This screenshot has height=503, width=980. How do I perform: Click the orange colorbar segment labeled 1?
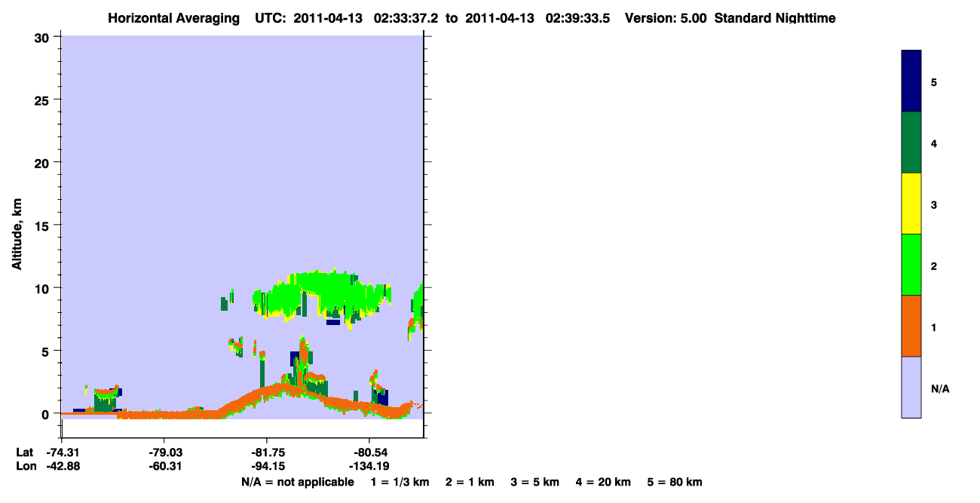coord(911,326)
